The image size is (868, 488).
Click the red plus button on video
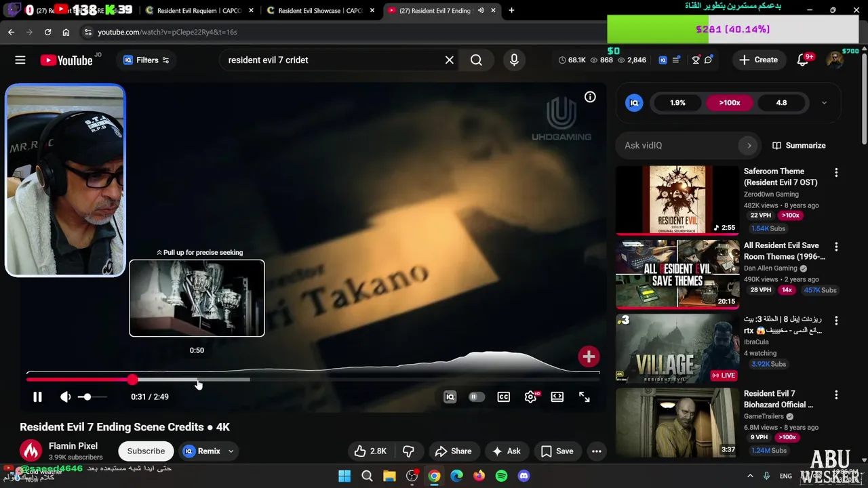tap(589, 357)
